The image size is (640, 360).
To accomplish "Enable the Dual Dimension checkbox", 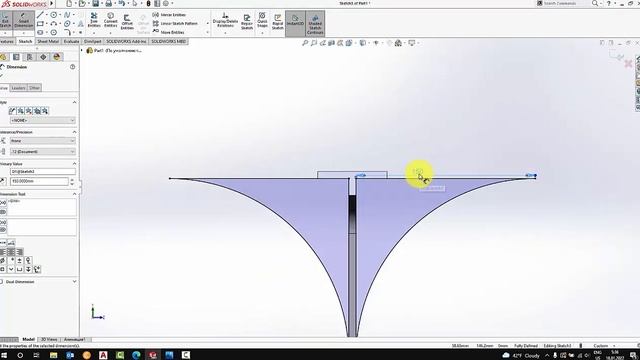I will [2, 282].
